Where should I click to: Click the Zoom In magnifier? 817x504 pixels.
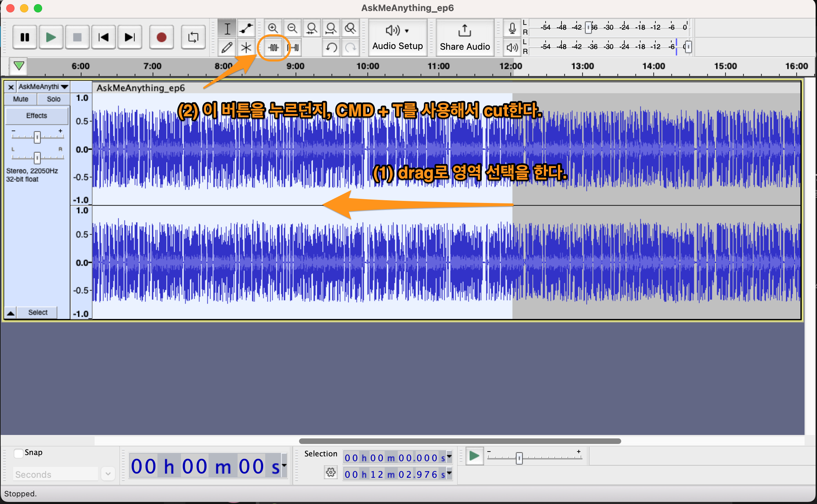click(x=273, y=28)
